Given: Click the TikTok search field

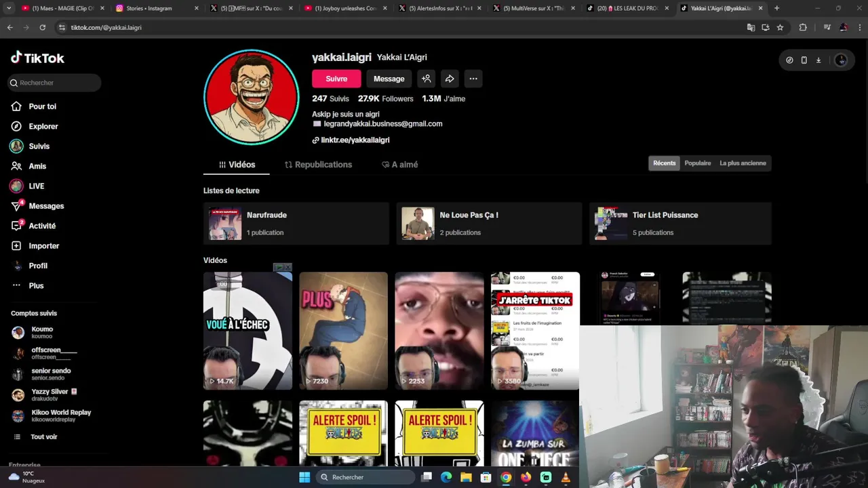Looking at the screenshot, I should coord(55,83).
